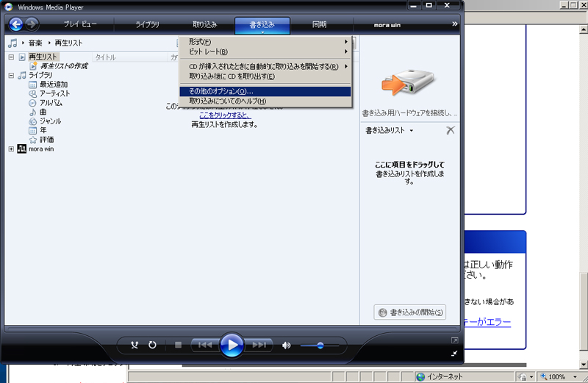Click the ここをクリックすると link
Image resolution: width=588 pixels, height=383 pixels.
[225, 115]
